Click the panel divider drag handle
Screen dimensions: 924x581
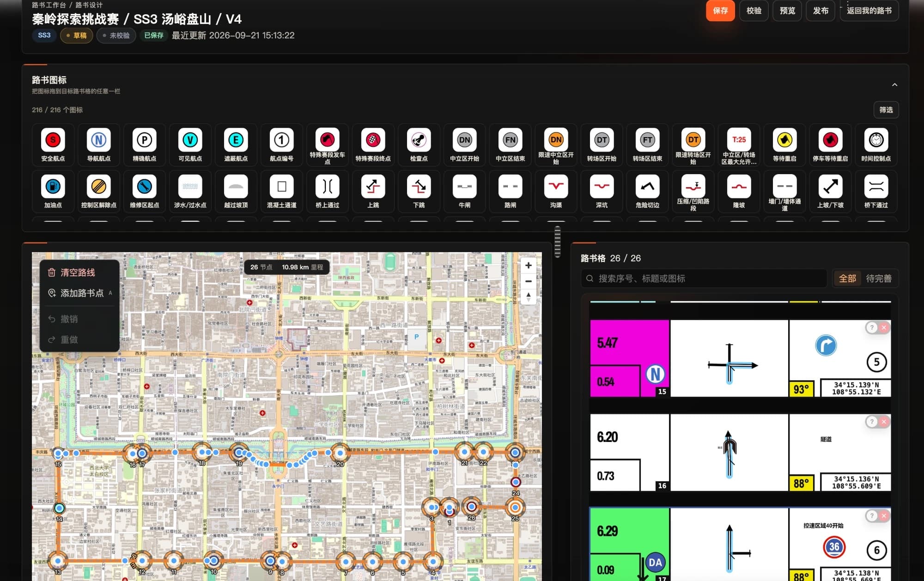[558, 241]
